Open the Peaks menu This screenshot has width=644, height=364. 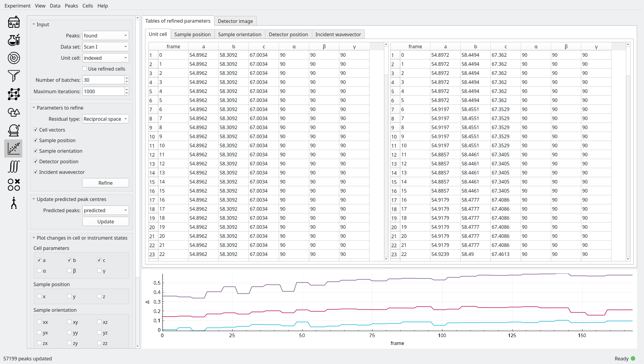(71, 6)
